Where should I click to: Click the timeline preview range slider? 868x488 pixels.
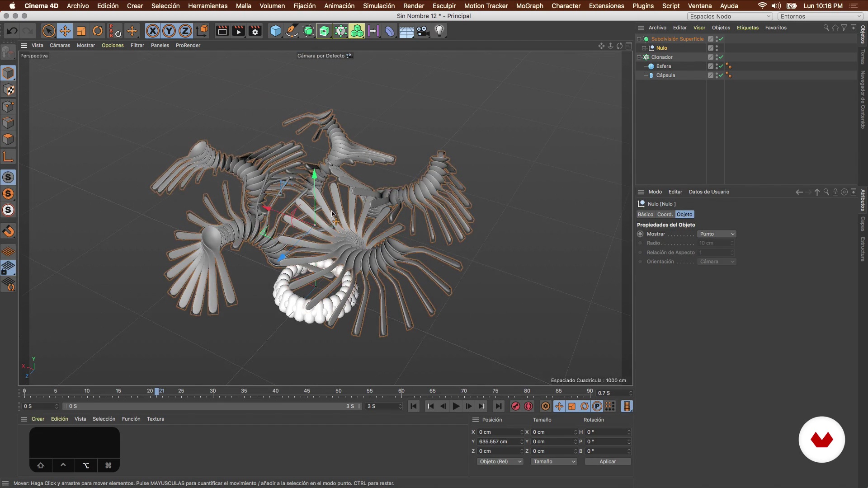(212, 406)
